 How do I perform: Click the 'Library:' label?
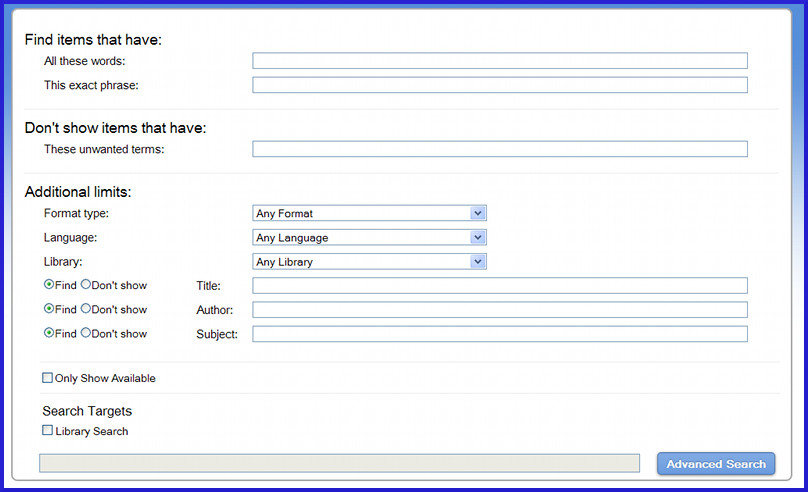click(x=63, y=262)
